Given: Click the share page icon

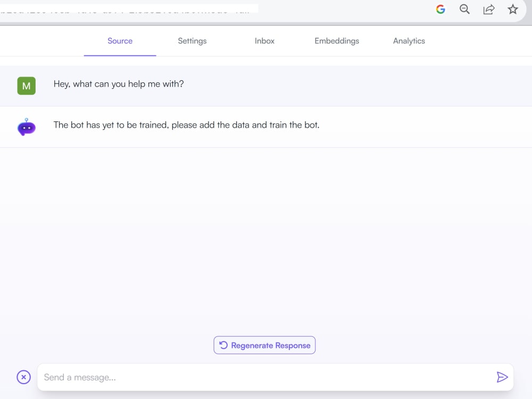Looking at the screenshot, I should tap(488, 9).
